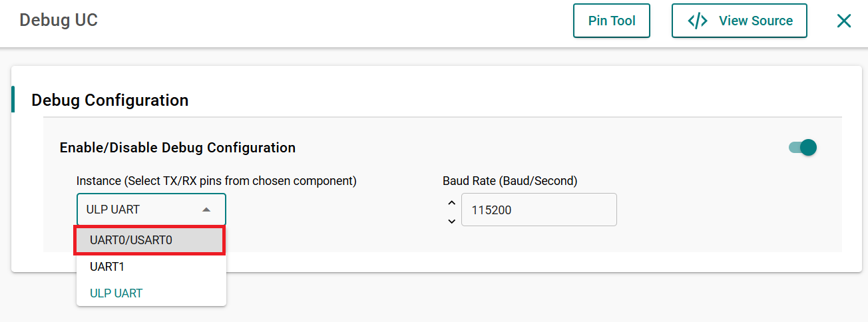Click the Baud Rate (Baud/Second) label

click(x=510, y=181)
